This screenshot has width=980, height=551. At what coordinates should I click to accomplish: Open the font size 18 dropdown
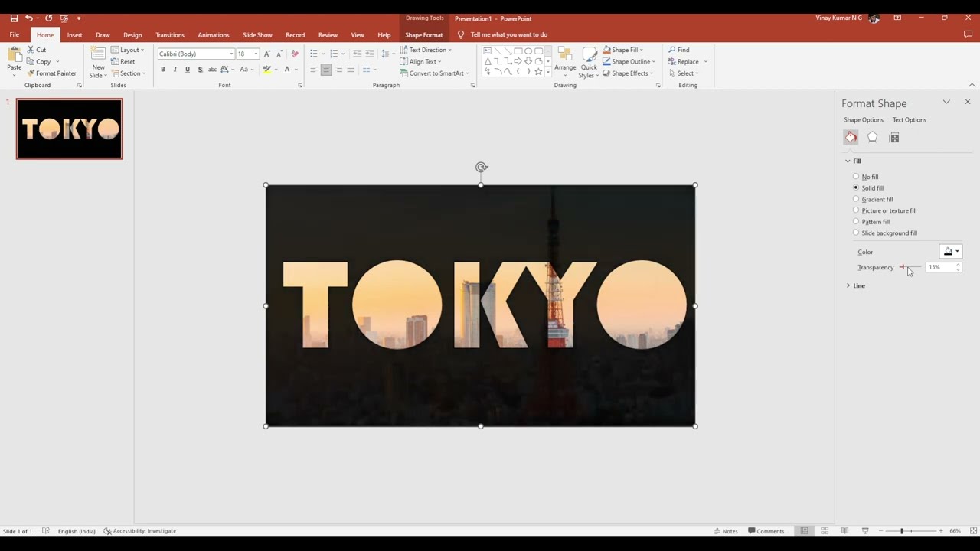click(256, 54)
